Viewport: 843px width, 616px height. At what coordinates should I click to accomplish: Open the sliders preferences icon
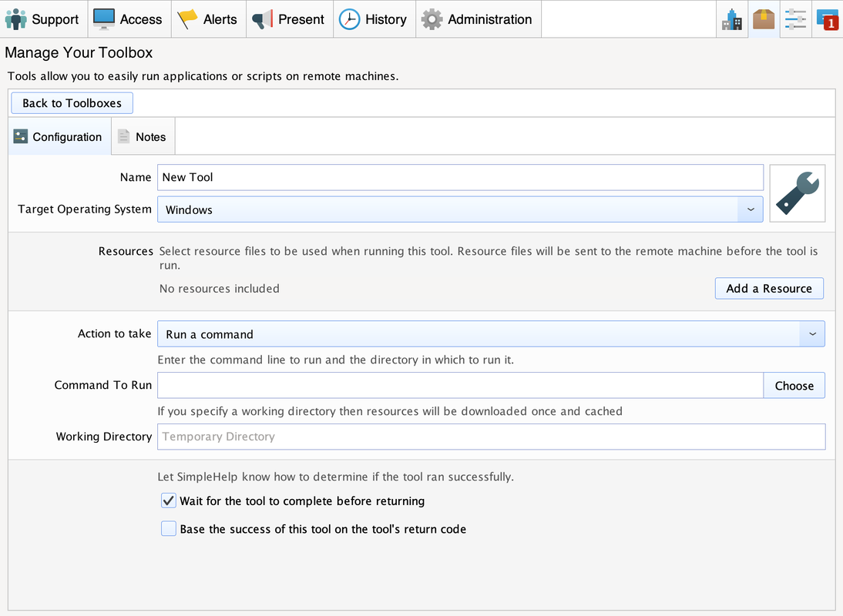tap(795, 19)
